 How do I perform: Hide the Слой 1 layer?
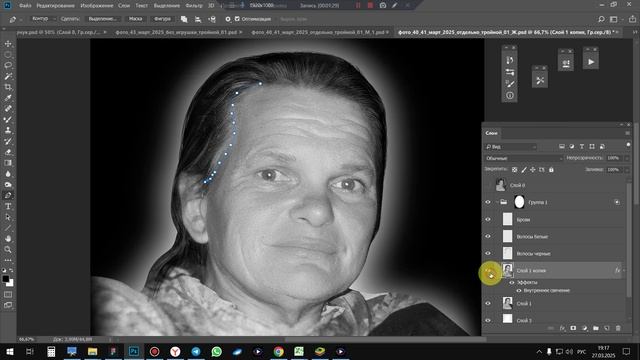(x=488, y=303)
